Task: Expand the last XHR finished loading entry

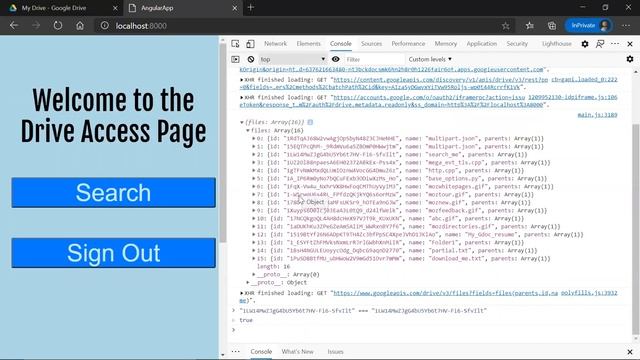Action: coord(242,293)
